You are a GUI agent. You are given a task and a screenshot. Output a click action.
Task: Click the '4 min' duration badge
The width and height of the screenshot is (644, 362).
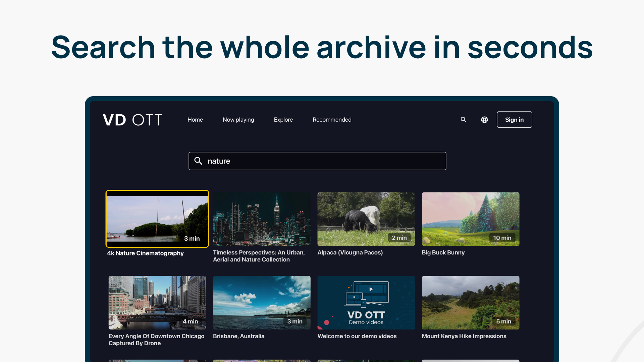tap(190, 321)
